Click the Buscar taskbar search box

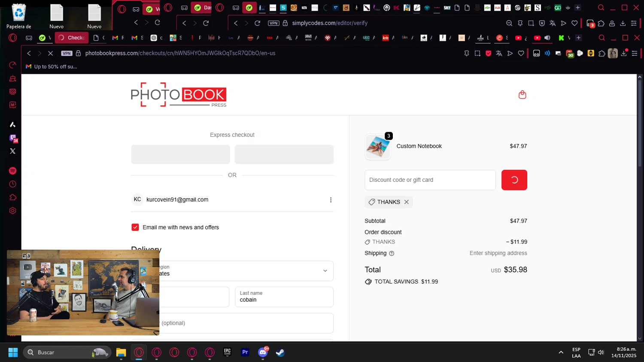(x=67, y=353)
